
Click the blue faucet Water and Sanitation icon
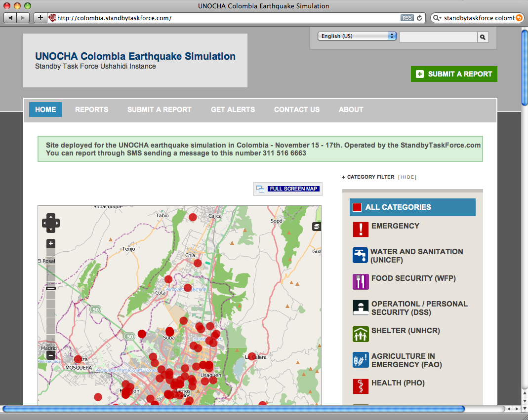click(360, 256)
